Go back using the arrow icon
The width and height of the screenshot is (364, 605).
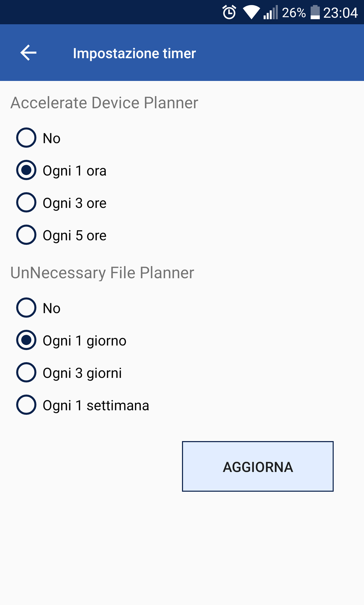coord(28,53)
